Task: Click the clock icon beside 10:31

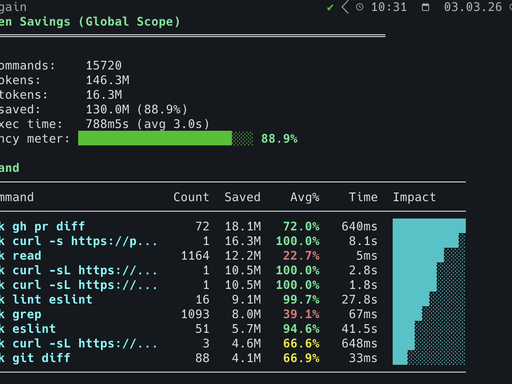Action: click(360, 7)
